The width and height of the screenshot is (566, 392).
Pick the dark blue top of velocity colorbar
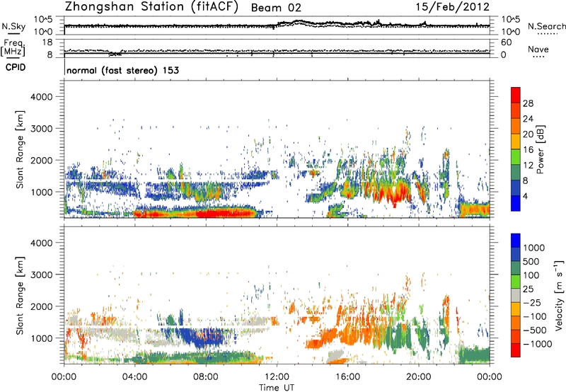click(516, 241)
